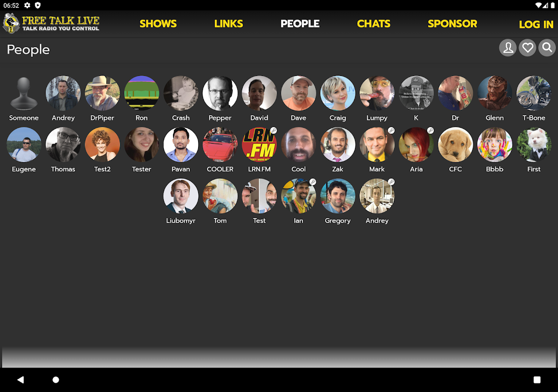558x392 pixels.
Task: Click the Free Talk Live logo
Action: click(x=51, y=23)
